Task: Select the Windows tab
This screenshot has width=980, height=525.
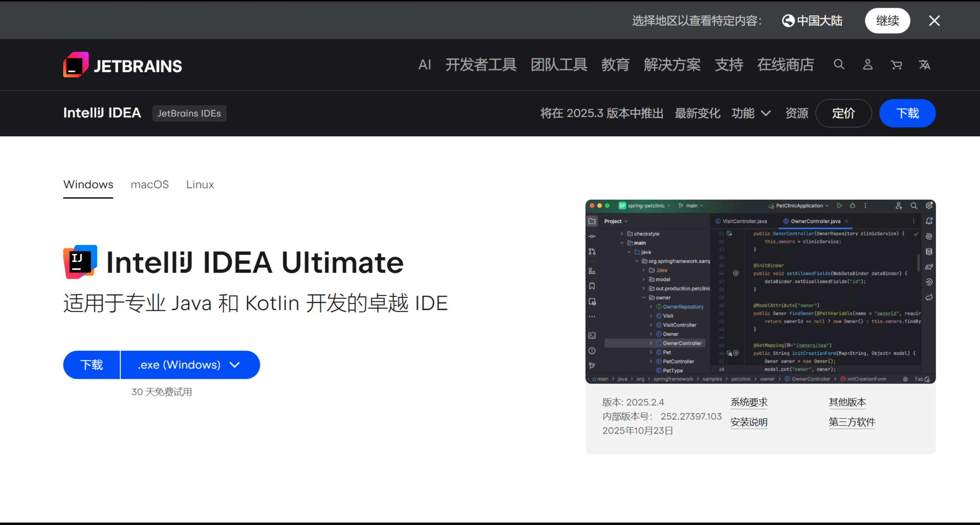Action: (88, 185)
